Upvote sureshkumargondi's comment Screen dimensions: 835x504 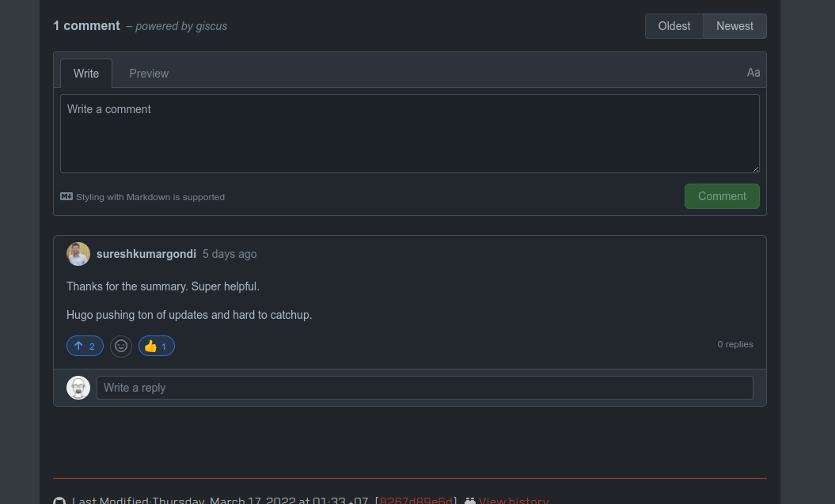85,346
